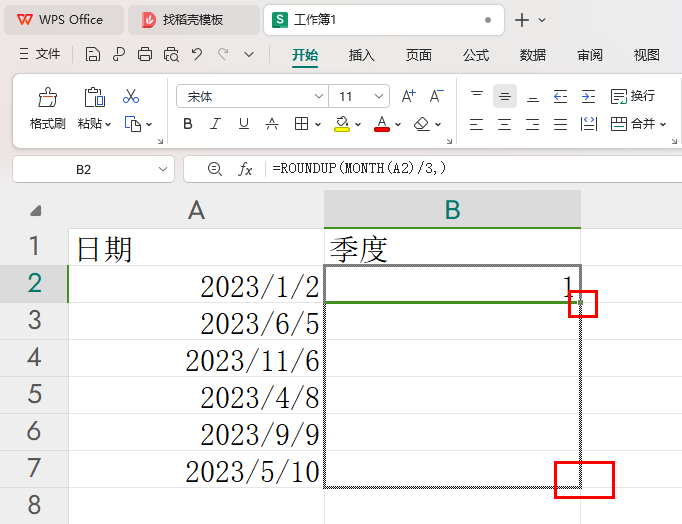The image size is (682, 524).
Task: Toggle top vertical alignment
Action: coord(477,96)
